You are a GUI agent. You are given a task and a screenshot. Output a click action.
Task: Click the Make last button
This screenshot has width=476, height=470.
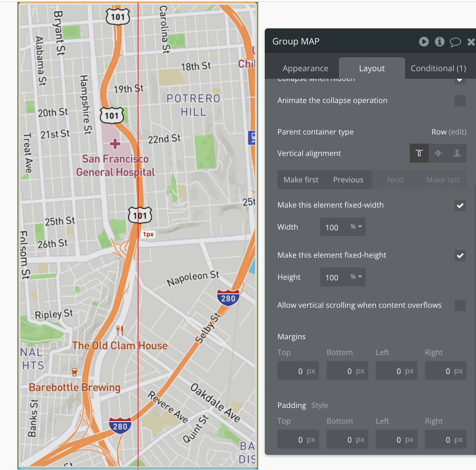pos(443,180)
